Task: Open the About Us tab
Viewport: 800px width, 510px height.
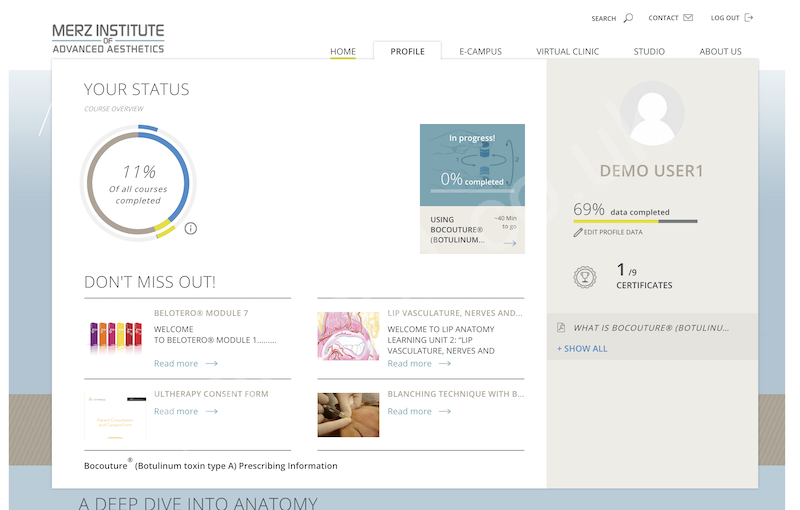Action: pos(720,52)
